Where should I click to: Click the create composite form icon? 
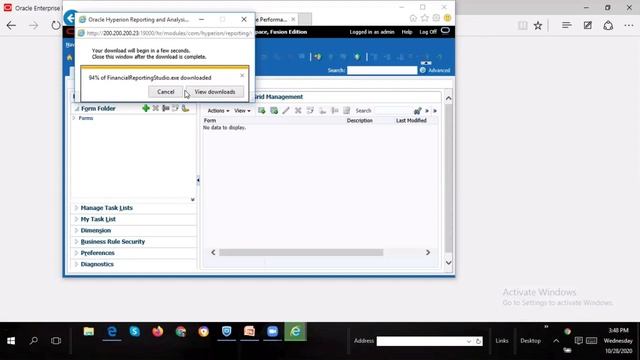click(x=274, y=111)
